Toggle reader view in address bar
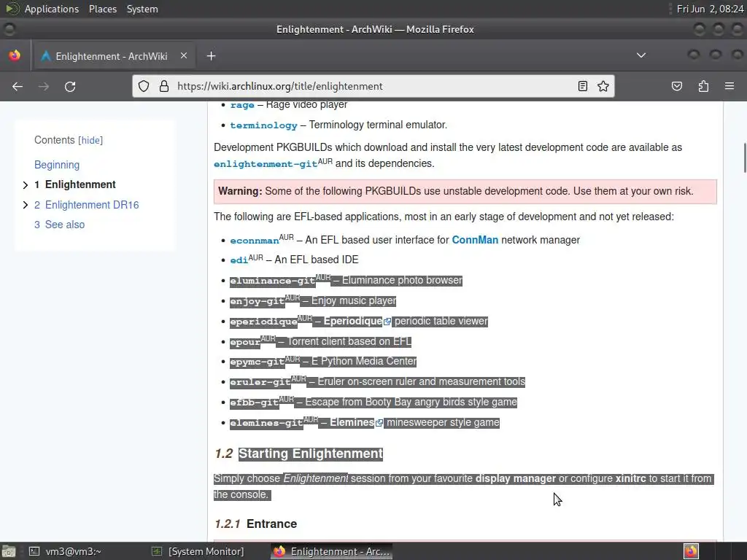The height and width of the screenshot is (560, 747). point(582,86)
